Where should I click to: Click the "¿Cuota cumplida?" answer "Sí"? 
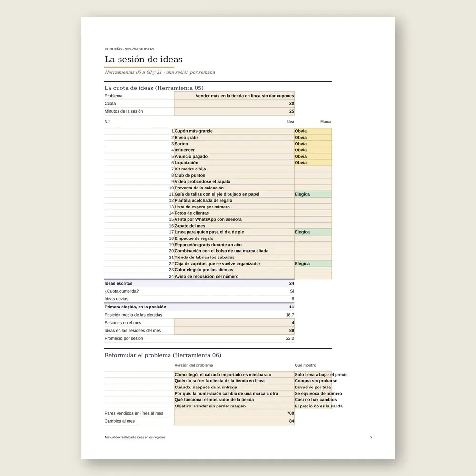pyautogui.click(x=292, y=291)
